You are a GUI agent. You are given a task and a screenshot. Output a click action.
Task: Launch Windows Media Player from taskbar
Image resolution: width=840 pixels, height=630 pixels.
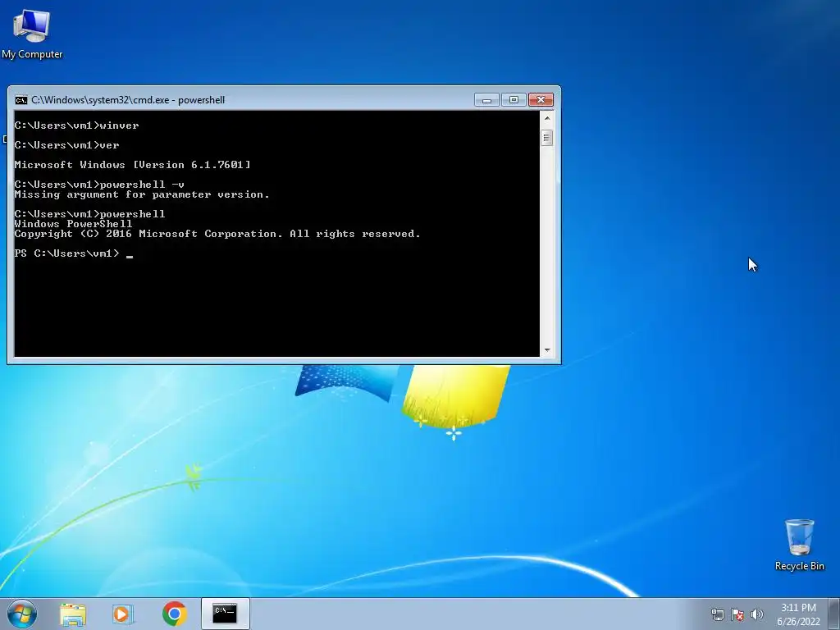[122, 614]
